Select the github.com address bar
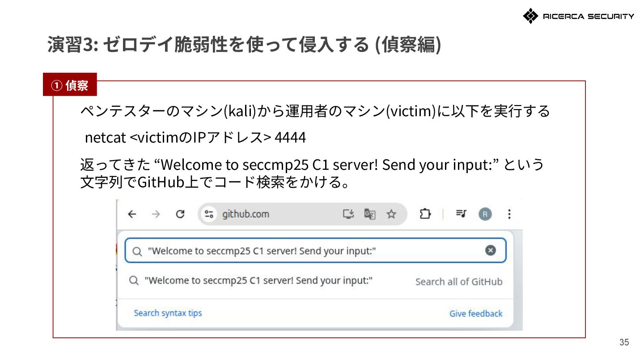644x362 pixels. (x=302, y=214)
